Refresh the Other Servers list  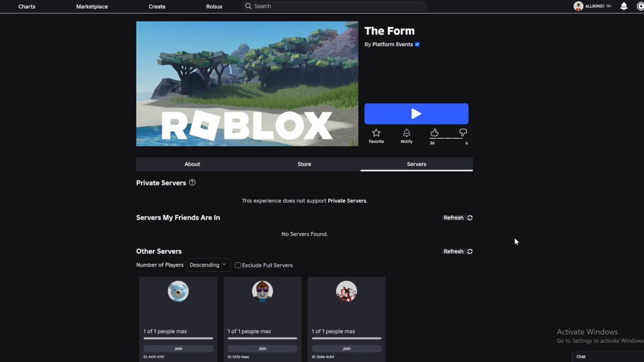[x=458, y=252]
